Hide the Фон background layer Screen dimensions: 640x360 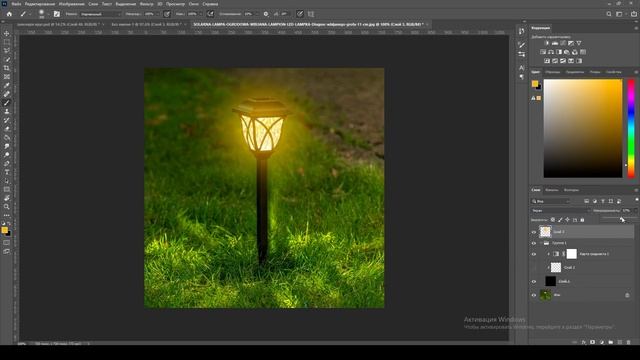point(533,295)
